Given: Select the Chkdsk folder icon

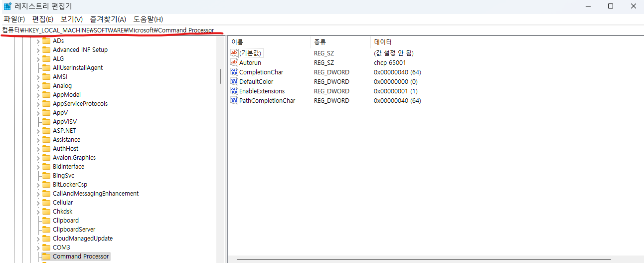Looking at the screenshot, I should pos(46,212).
